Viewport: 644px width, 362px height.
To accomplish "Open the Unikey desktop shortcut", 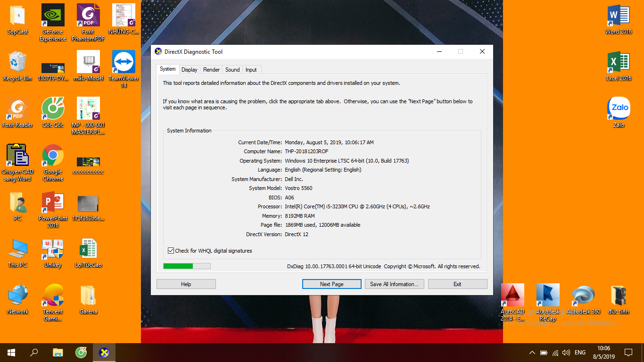I will [x=53, y=249].
